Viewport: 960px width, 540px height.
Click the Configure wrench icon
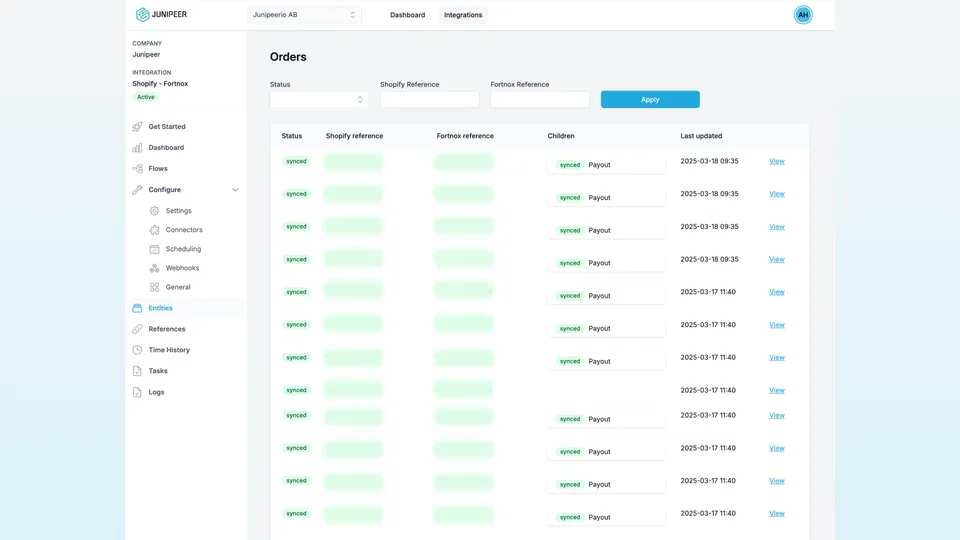tap(137, 190)
